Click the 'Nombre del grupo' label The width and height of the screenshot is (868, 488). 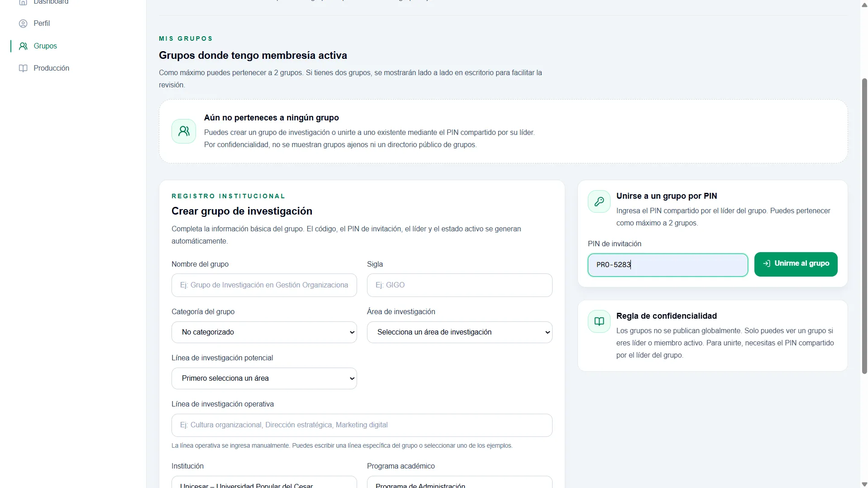tap(200, 264)
